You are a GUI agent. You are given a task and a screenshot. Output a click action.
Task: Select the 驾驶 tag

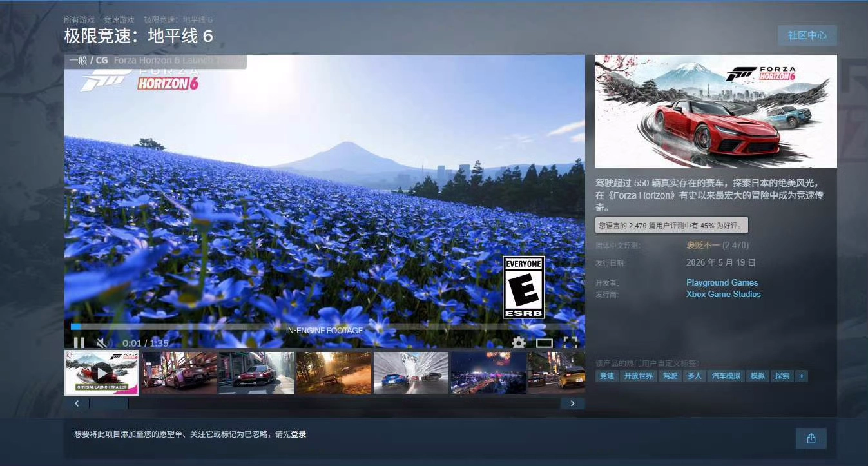670,376
